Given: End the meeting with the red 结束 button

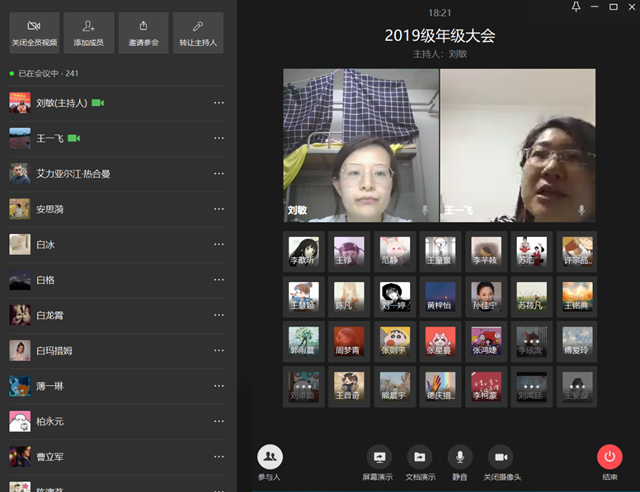Looking at the screenshot, I should 609,460.
